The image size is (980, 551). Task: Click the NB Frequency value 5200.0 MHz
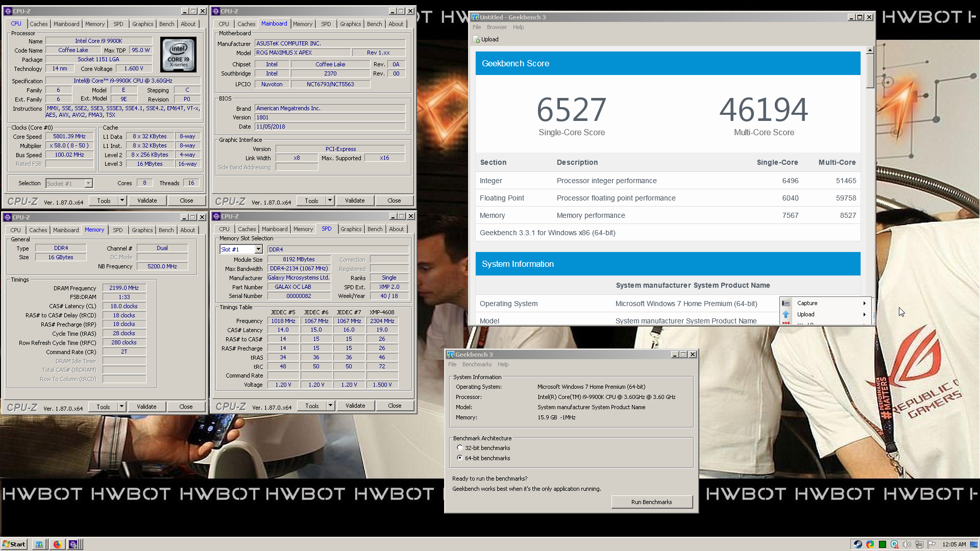click(162, 266)
